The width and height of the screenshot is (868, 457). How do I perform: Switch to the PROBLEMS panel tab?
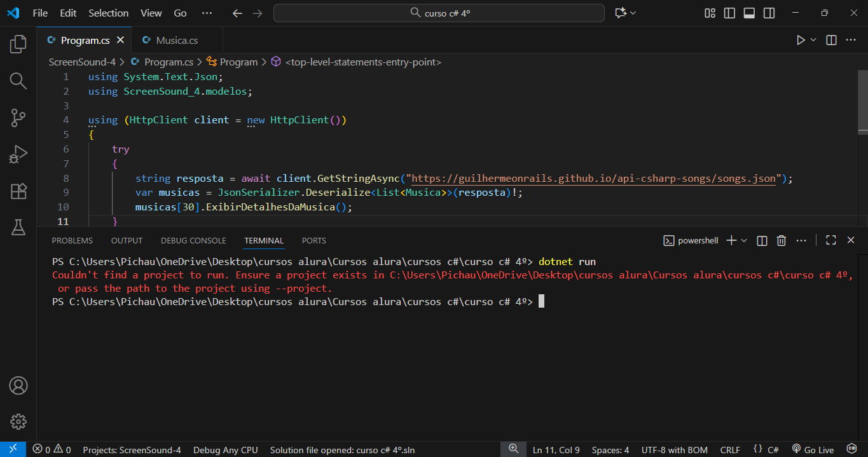[x=72, y=240]
